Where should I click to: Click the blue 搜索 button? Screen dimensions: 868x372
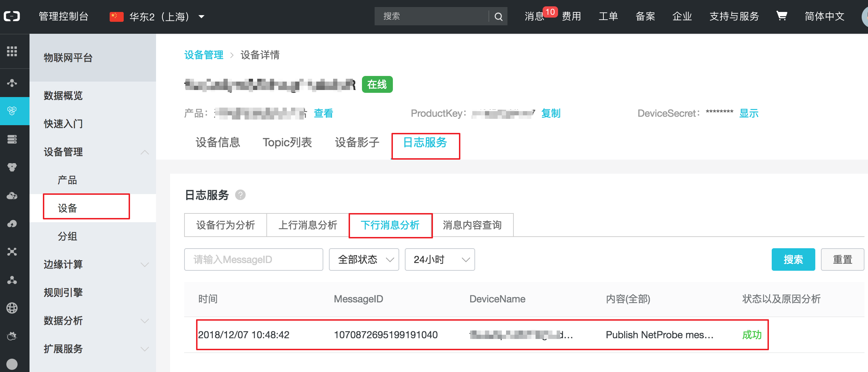point(793,259)
